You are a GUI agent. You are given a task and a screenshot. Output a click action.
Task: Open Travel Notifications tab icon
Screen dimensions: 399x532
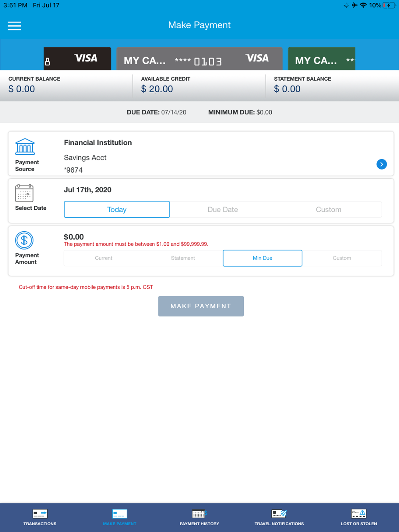tap(279, 514)
